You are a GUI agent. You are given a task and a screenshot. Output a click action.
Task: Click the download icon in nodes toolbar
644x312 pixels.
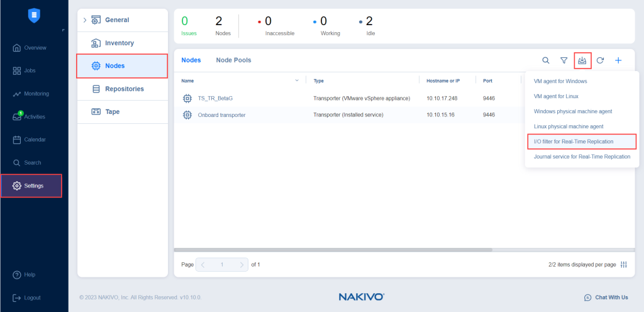pyautogui.click(x=582, y=60)
